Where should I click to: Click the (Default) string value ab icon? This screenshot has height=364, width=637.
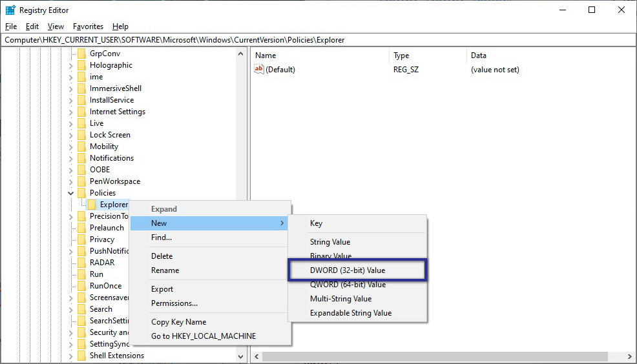[259, 69]
